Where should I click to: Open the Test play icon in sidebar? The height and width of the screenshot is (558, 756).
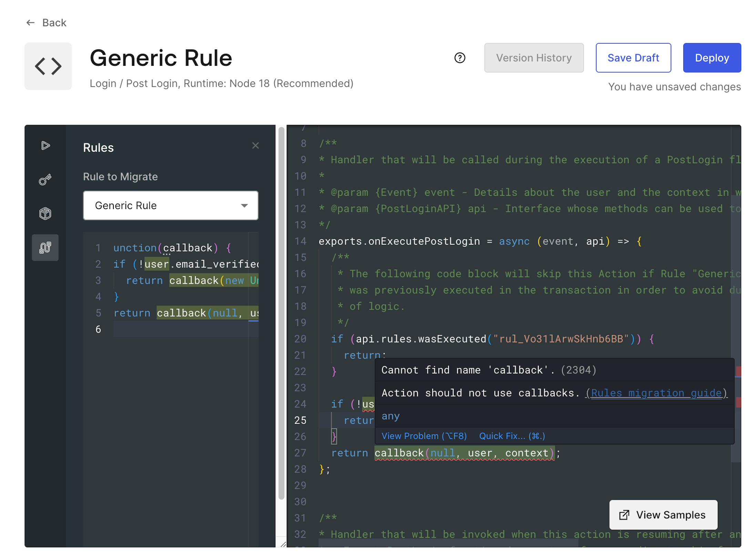tap(45, 146)
